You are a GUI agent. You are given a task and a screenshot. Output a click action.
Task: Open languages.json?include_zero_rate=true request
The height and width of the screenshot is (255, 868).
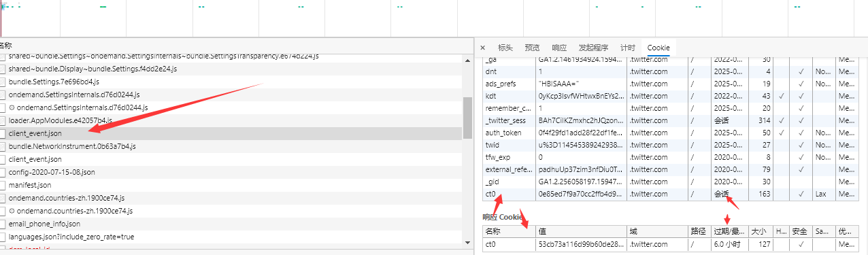pos(231,237)
